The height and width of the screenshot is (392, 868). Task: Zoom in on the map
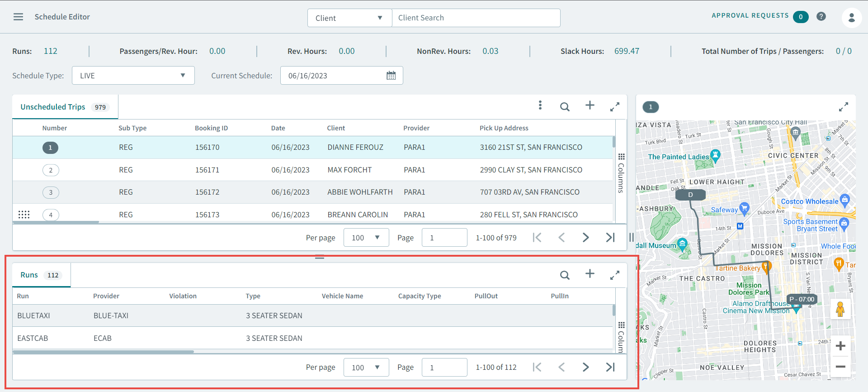coord(840,346)
